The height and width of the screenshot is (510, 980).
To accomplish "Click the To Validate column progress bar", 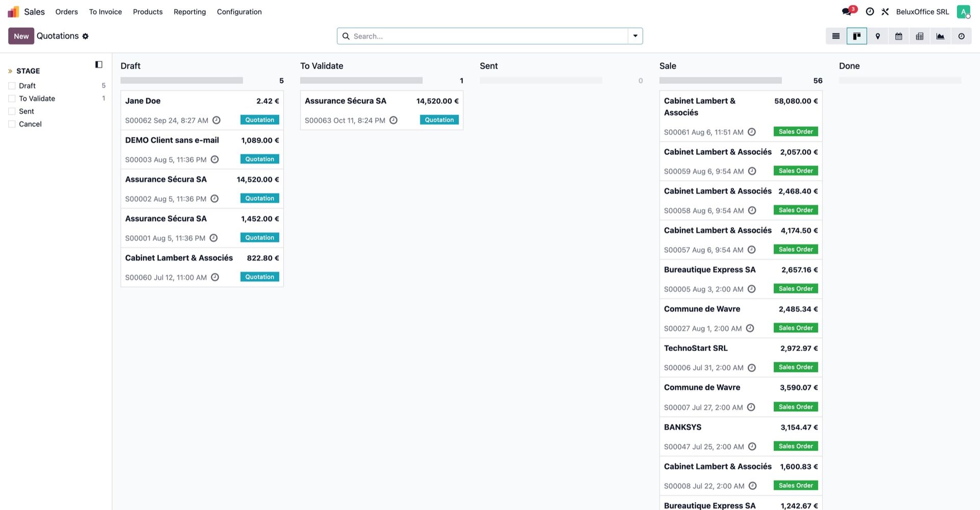I will click(361, 81).
